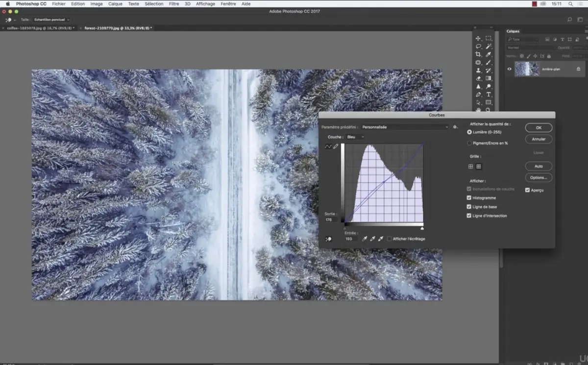Viewport: 588px width, 365px height.
Task: Pick the Crop tool
Action: [478, 54]
